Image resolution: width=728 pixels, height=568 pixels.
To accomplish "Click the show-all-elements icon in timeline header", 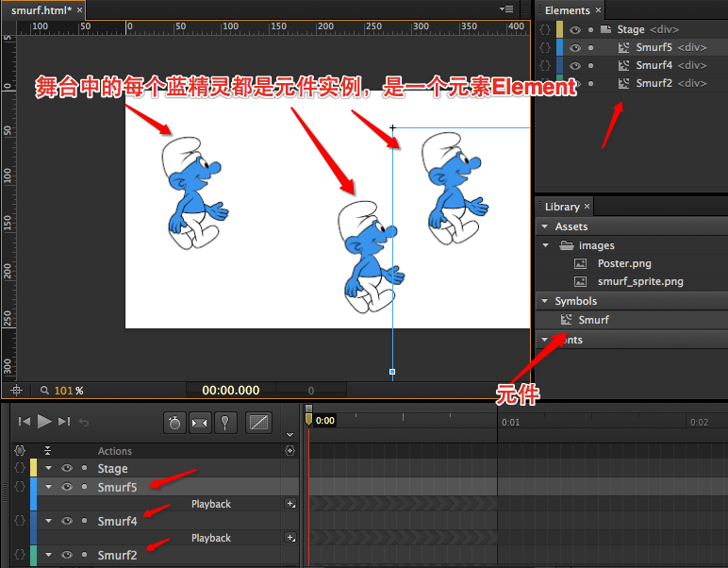I will pos(20,450).
